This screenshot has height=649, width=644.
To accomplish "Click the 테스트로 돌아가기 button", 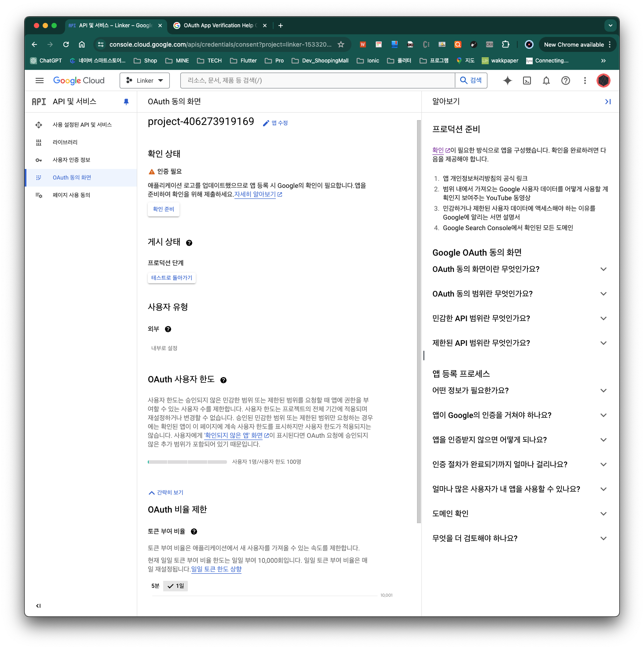I will click(x=172, y=278).
